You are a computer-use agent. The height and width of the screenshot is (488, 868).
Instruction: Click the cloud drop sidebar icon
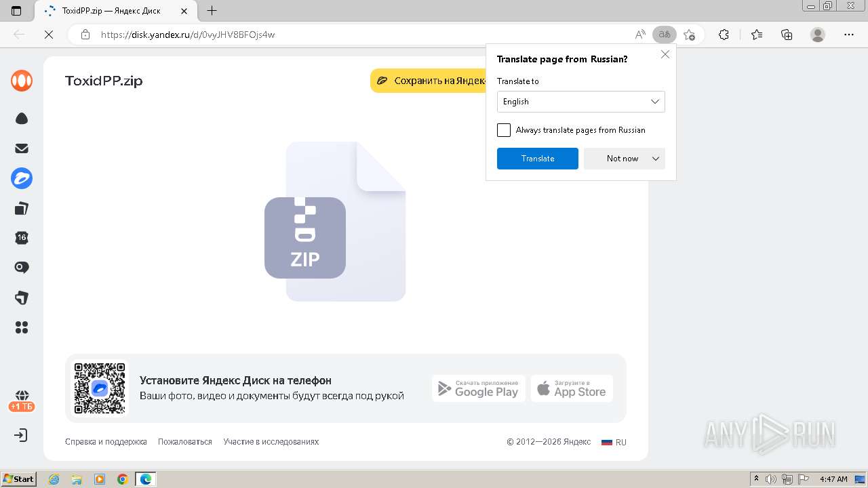[x=22, y=119]
